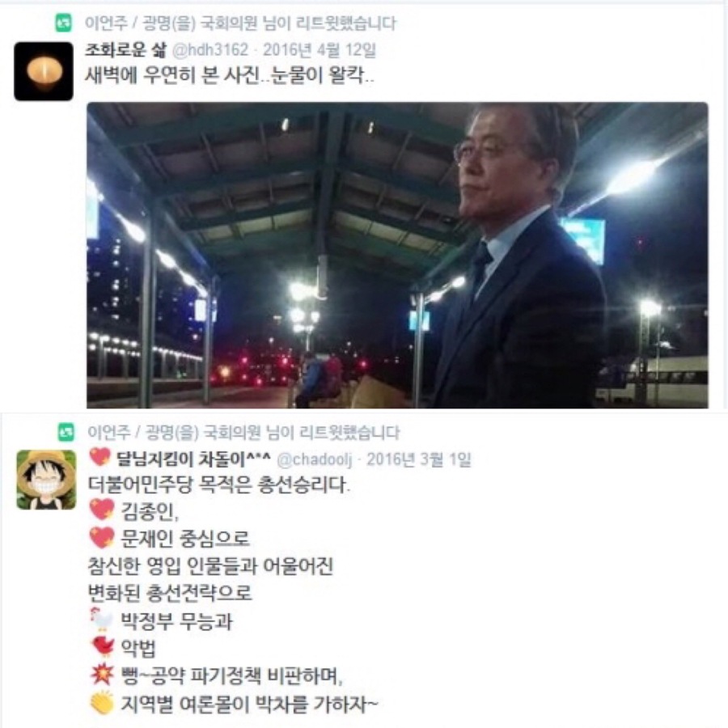This screenshot has width=728, height=728.
Task: Click the heart emoji before 김종인
Action: click(102, 510)
